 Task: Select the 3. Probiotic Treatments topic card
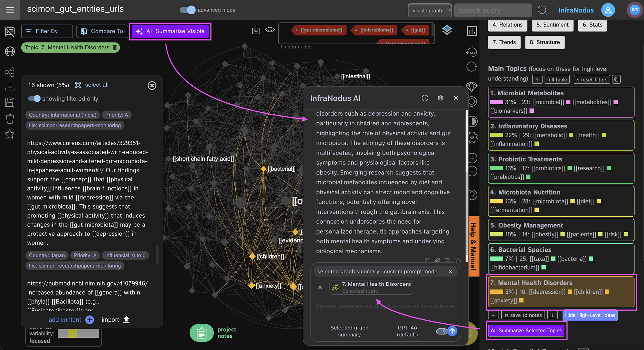point(561,168)
